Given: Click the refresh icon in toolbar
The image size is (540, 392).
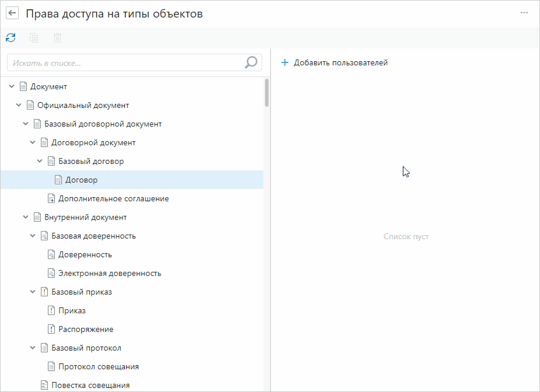Looking at the screenshot, I should point(11,38).
